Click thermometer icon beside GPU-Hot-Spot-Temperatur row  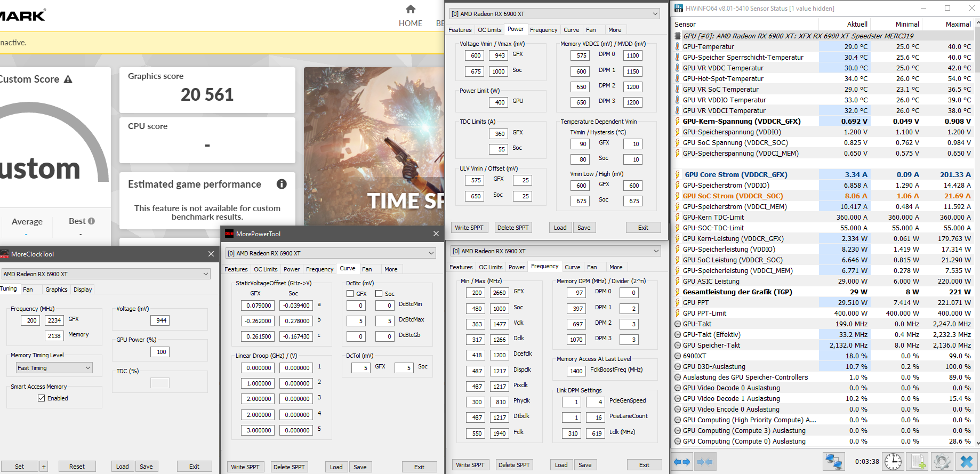(x=678, y=78)
